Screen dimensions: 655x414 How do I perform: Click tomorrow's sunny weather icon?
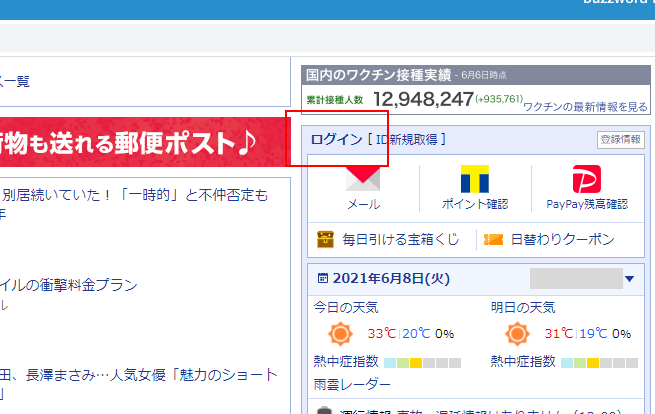[x=517, y=333]
